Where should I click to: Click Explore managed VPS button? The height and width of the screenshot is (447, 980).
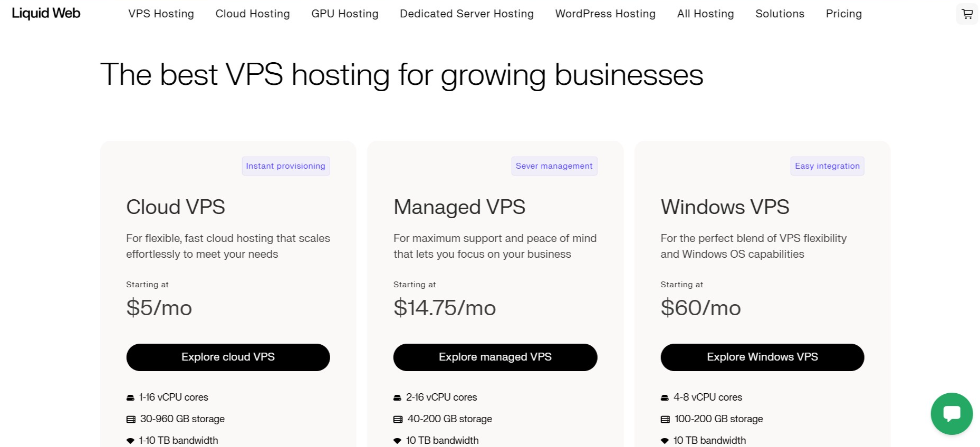(x=495, y=357)
